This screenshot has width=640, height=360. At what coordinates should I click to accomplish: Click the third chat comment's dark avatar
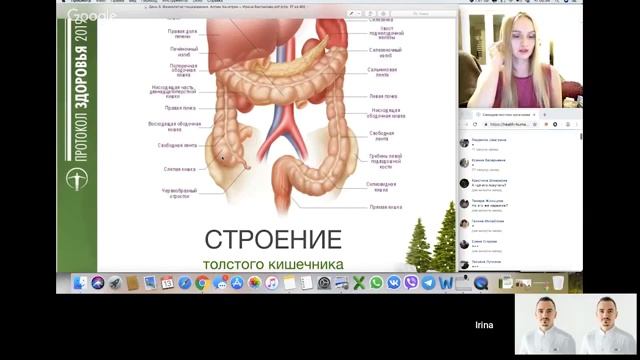coord(464,183)
